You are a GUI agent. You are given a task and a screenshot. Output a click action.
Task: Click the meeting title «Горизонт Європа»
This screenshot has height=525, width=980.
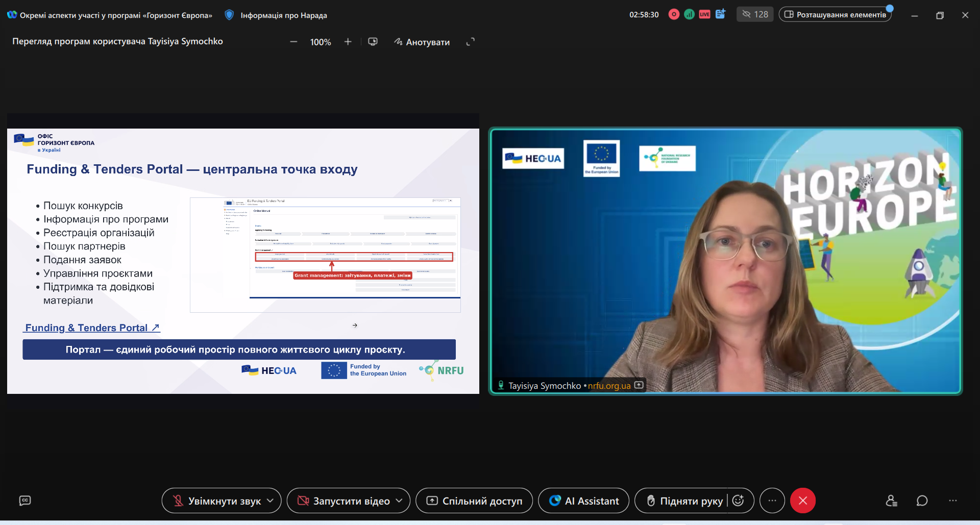tap(116, 15)
